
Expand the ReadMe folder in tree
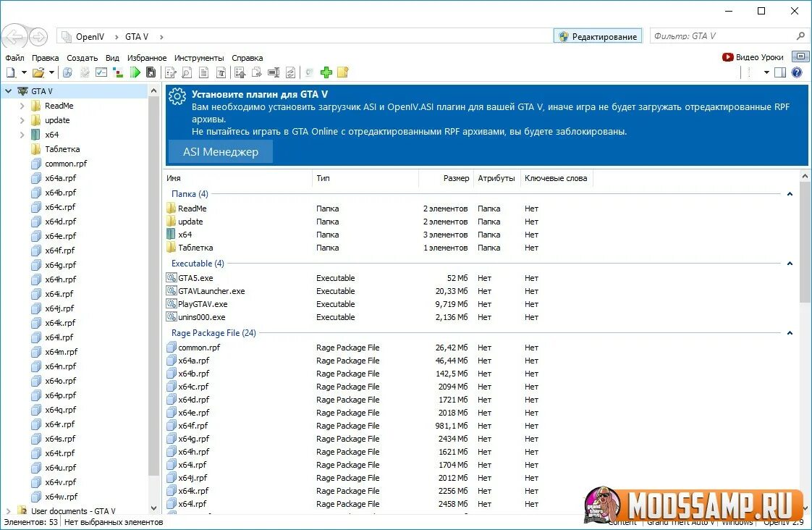[x=22, y=106]
